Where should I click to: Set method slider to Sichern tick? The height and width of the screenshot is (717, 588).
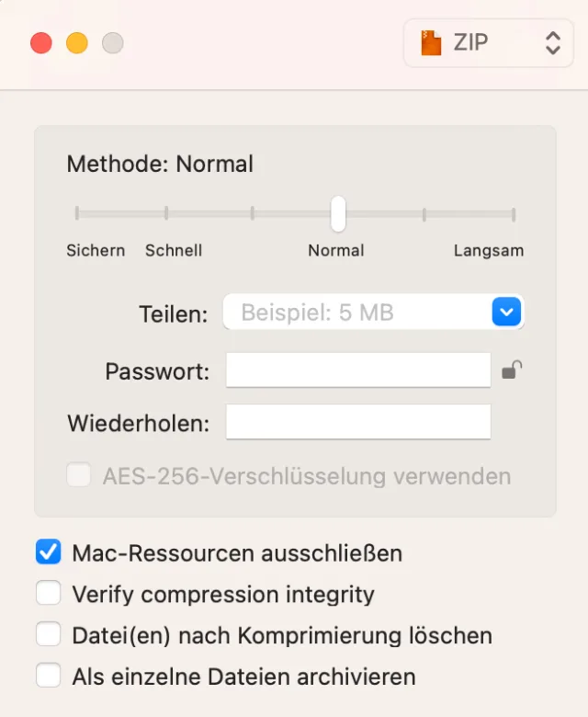tap(77, 213)
